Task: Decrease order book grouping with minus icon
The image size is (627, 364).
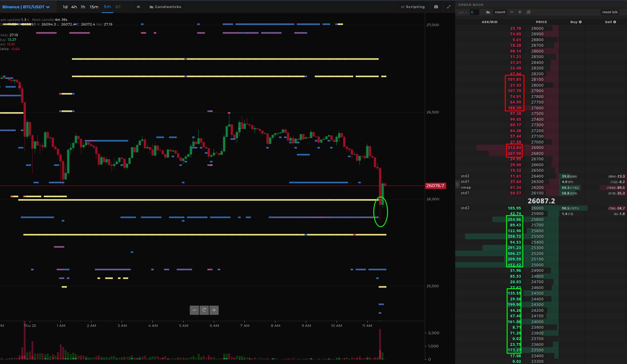Action: 512,12
